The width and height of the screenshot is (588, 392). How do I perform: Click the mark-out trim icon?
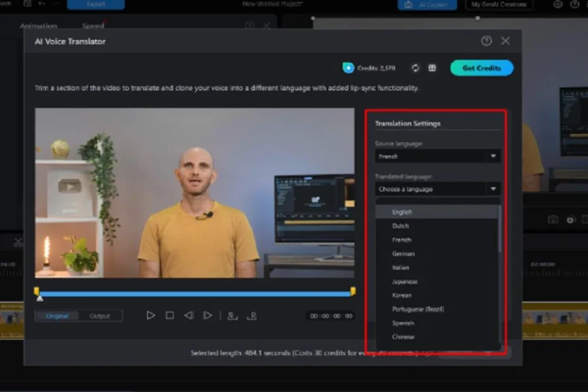pyautogui.click(x=252, y=315)
